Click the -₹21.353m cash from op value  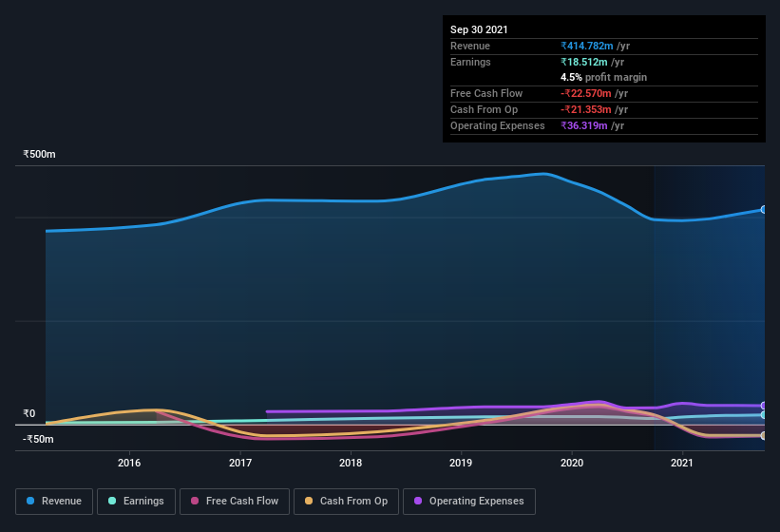click(586, 109)
